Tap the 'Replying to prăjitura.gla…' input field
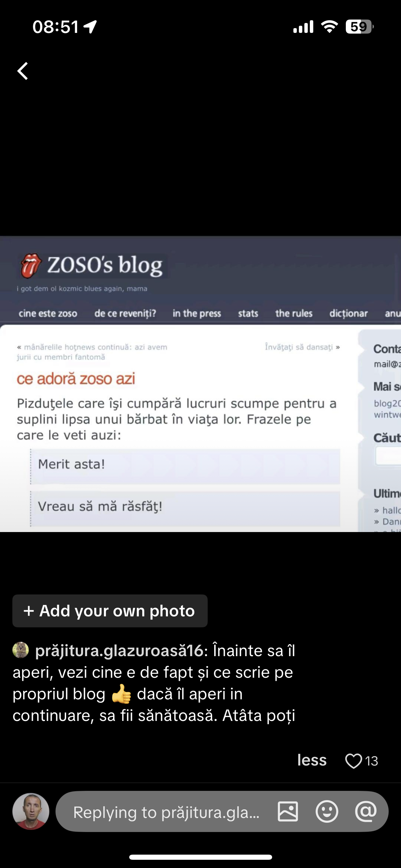This screenshot has width=401, height=868. click(166, 811)
